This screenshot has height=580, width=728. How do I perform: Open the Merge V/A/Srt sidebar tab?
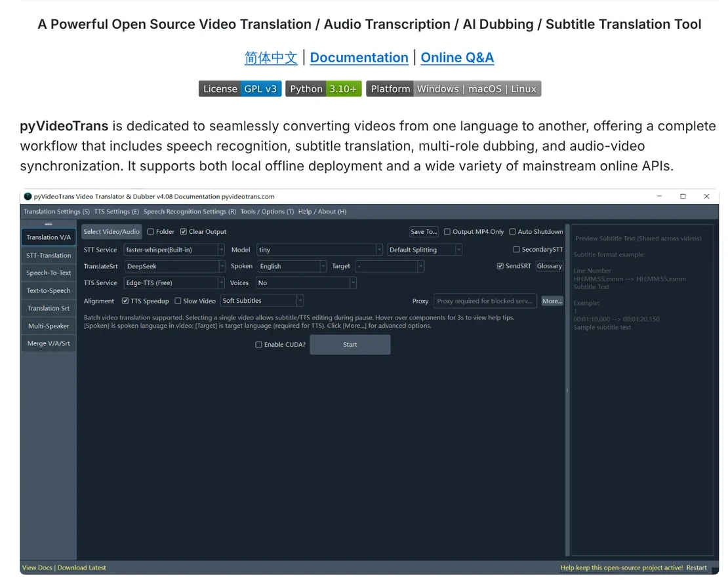click(x=49, y=343)
